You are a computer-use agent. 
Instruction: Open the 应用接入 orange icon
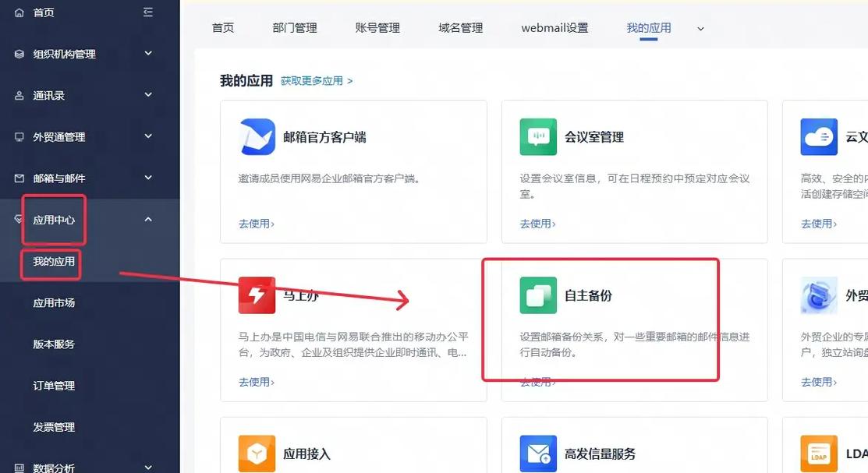point(257,453)
